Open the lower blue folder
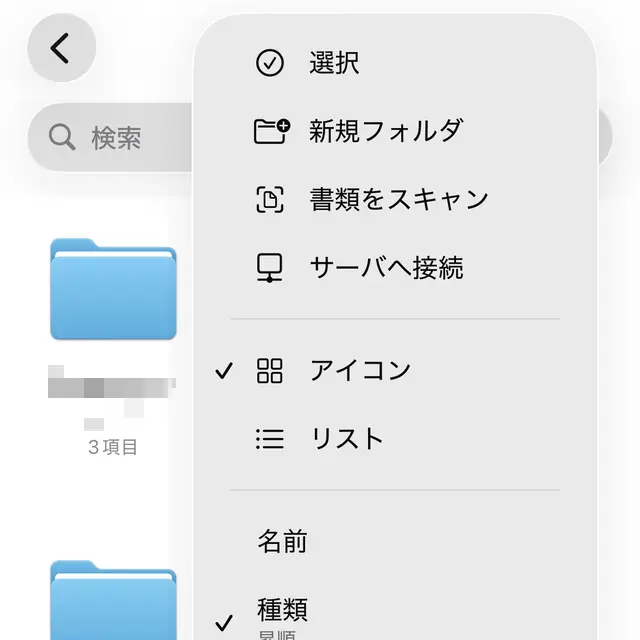Image resolution: width=640 pixels, height=640 pixels. [x=113, y=600]
